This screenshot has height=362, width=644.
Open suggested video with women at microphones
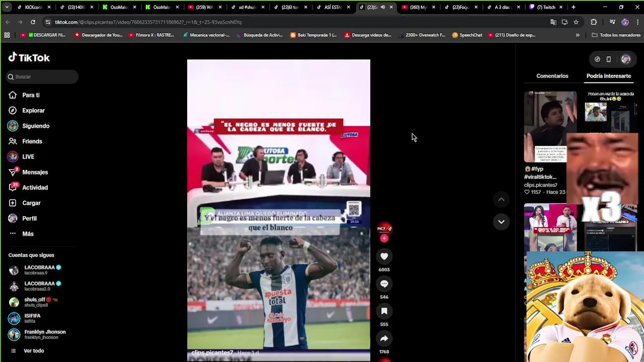(x=550, y=227)
